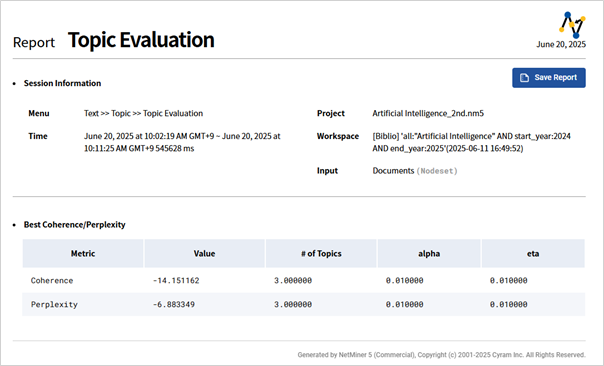Click the NetMiner 5 copyright footer text
Image resolution: width=604 pixels, height=366 pixels.
tap(441, 355)
